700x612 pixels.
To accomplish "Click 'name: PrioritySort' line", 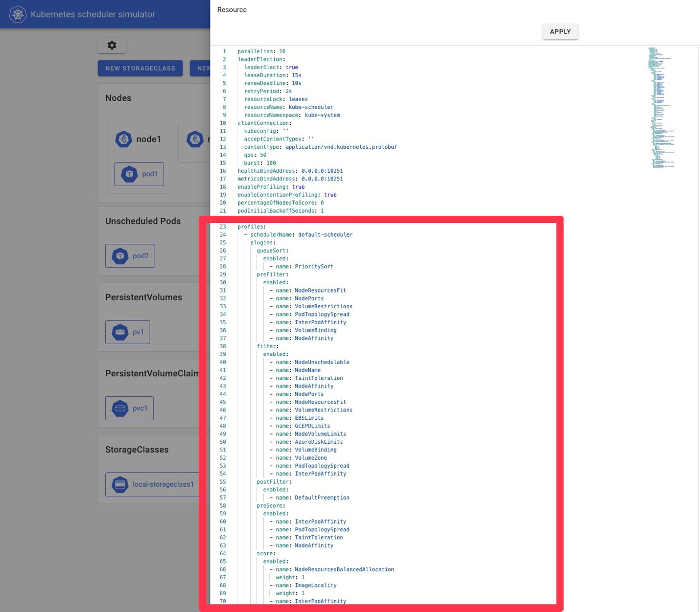I will (x=301, y=266).
